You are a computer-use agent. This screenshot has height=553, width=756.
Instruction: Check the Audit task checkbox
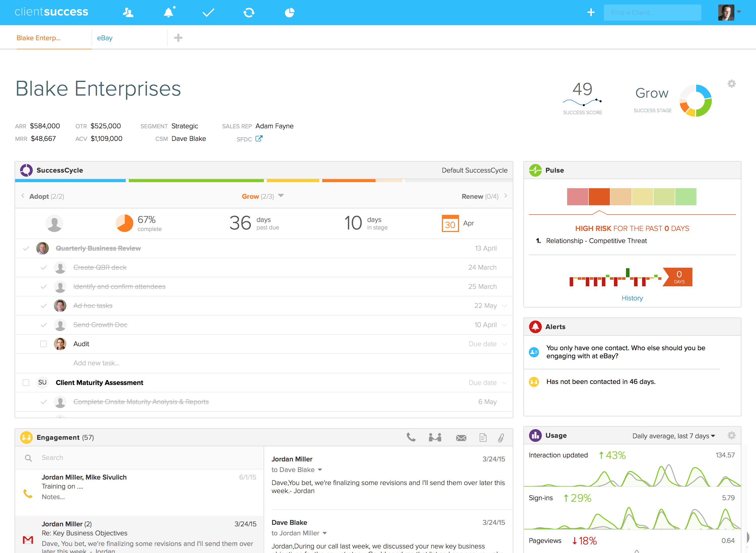44,344
